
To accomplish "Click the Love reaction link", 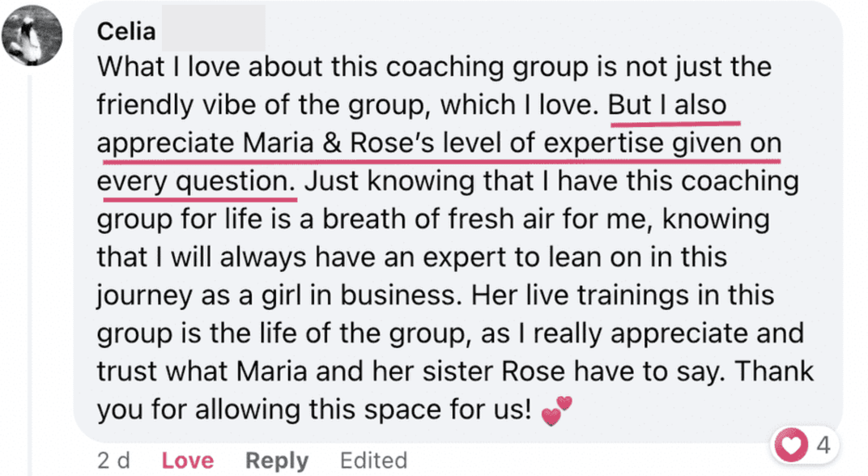I will [x=188, y=461].
